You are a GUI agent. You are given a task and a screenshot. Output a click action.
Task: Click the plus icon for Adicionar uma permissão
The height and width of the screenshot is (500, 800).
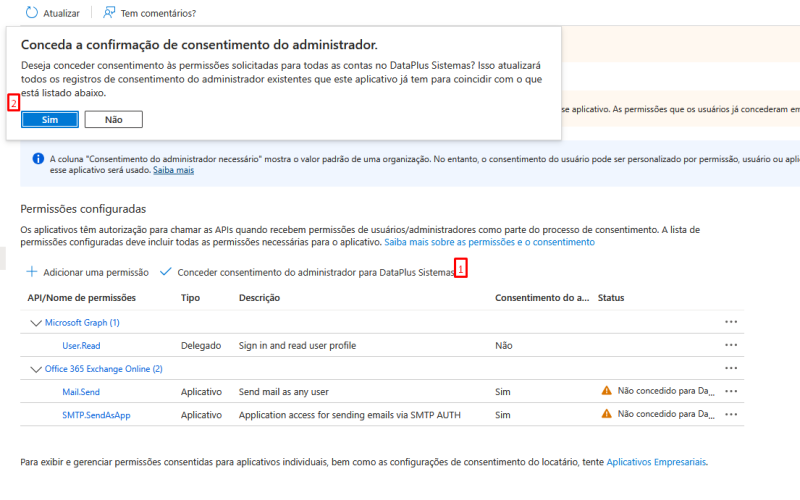coord(32,271)
